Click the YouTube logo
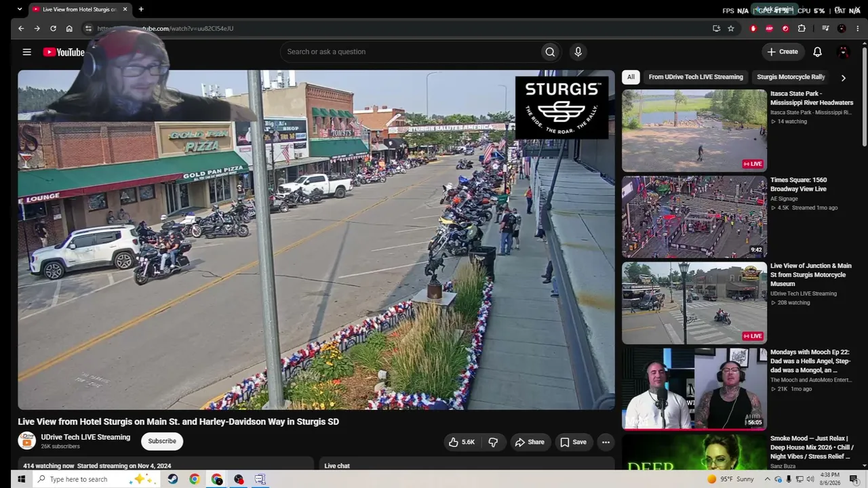 tap(64, 52)
